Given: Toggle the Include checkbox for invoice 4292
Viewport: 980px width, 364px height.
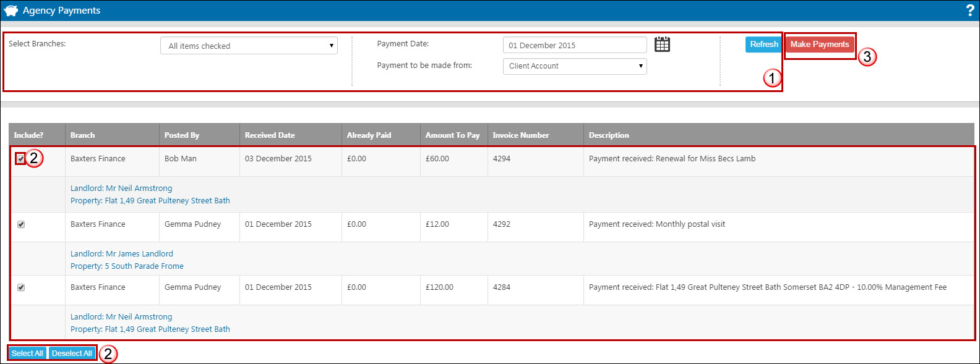Looking at the screenshot, I should (20, 224).
